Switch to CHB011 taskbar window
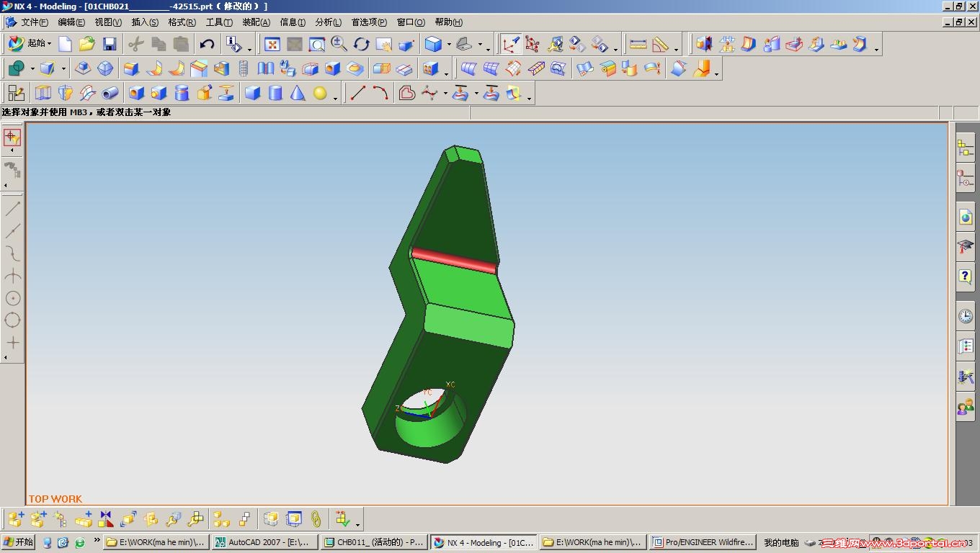 373,542
